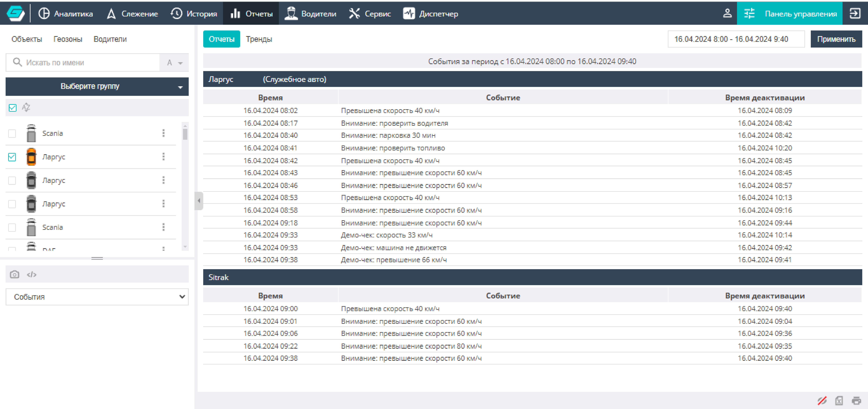Open Панель управления button
This screenshot has height=409, width=868.
pyautogui.click(x=789, y=13)
